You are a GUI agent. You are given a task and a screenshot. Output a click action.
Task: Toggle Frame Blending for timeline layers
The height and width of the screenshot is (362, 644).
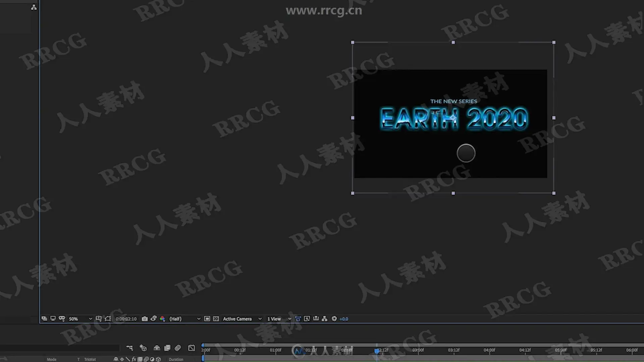pos(167,348)
